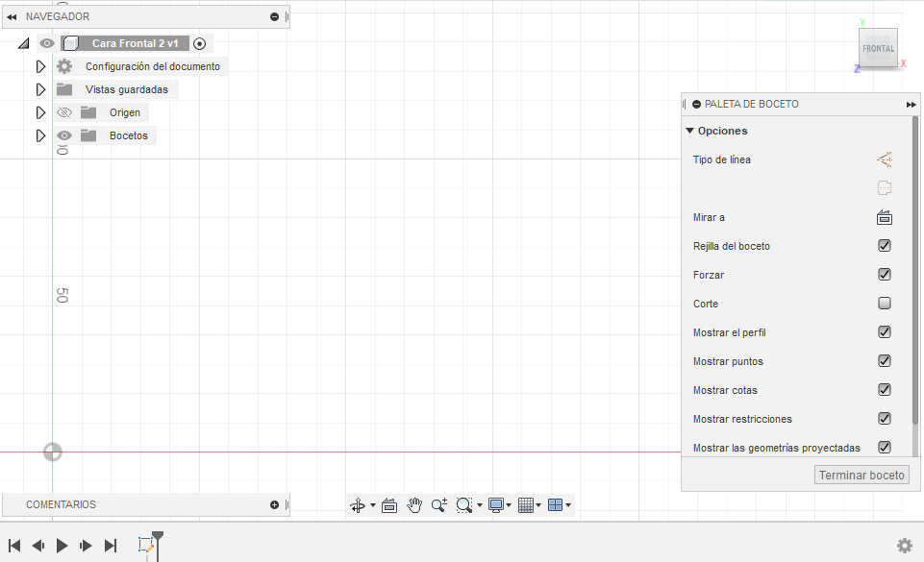Collapse the Cara Frontal 2 v1 root node

click(x=24, y=43)
